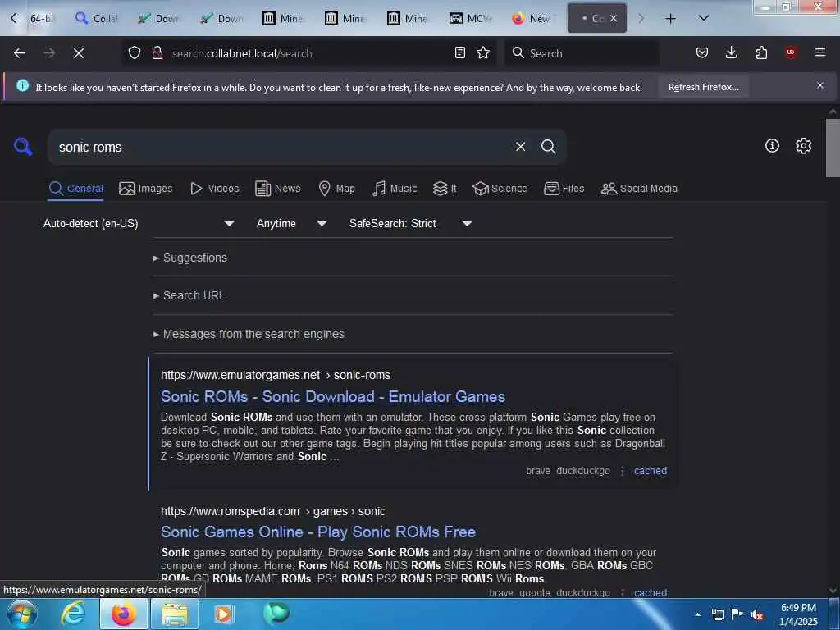This screenshot has height=630, width=840.
Task: Open Windows Start menu orb
Action: pos(22,614)
